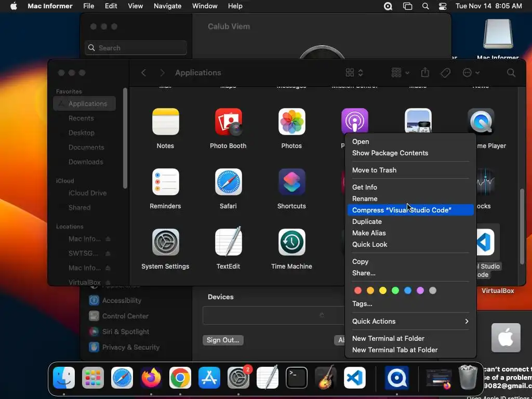Open Downloads in the Finder sidebar
Image resolution: width=532 pixels, height=399 pixels.
[x=86, y=162]
